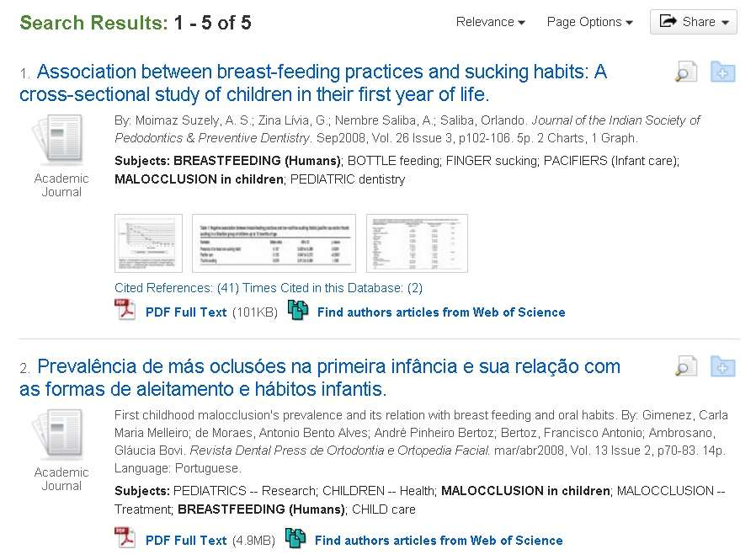
Task: Add first result to folder
Action: click(722, 72)
